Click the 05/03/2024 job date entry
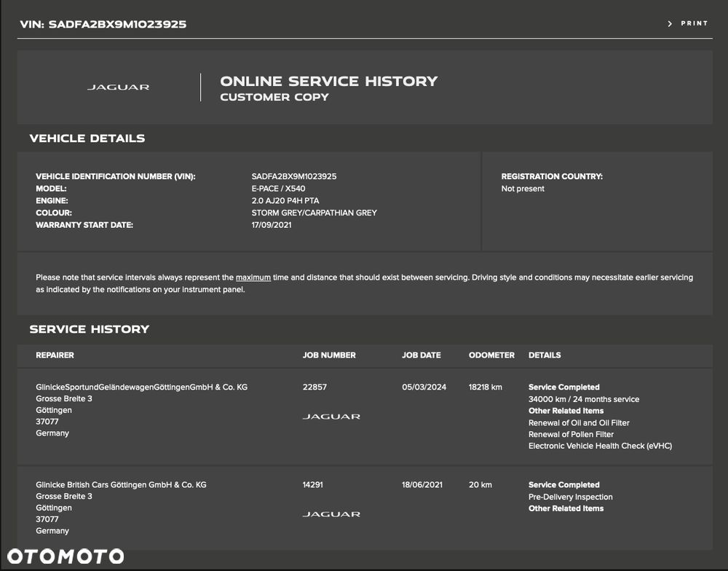 [424, 387]
